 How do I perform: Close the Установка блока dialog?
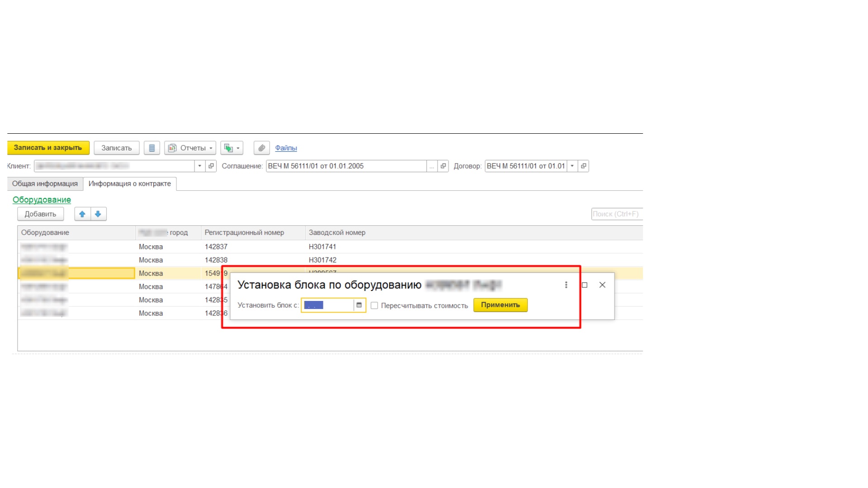tap(603, 285)
